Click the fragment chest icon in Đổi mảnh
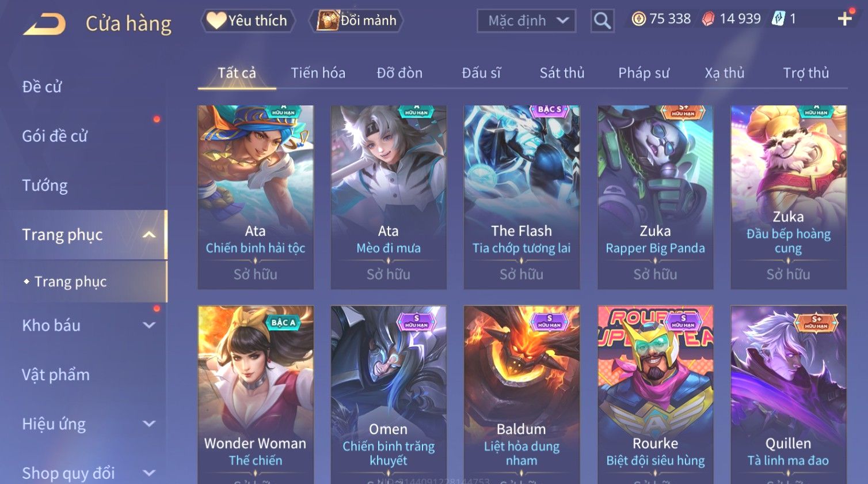 tap(328, 21)
